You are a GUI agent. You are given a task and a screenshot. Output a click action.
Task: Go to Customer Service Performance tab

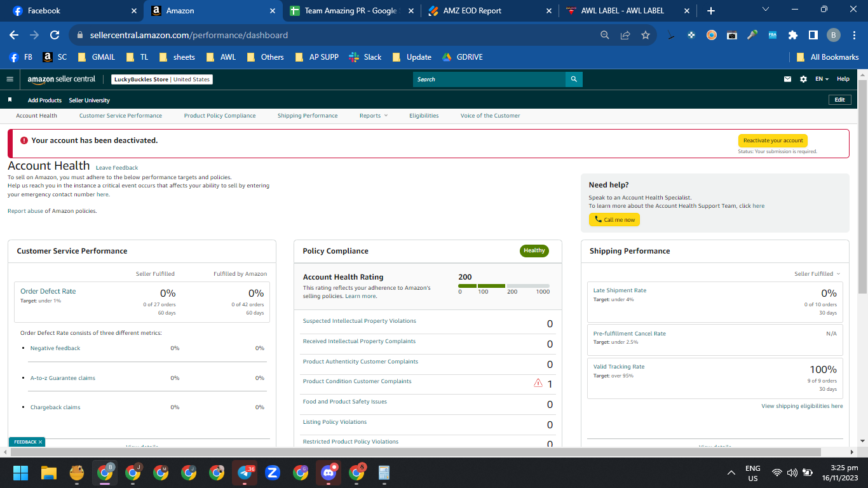(x=121, y=116)
